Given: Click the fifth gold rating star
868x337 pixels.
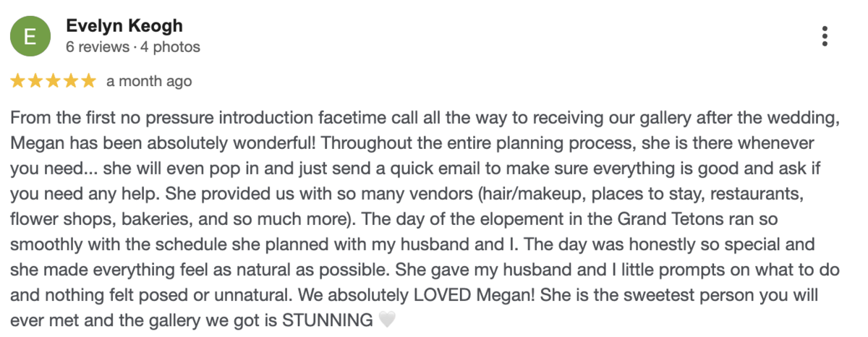Looking at the screenshot, I should point(88,81).
